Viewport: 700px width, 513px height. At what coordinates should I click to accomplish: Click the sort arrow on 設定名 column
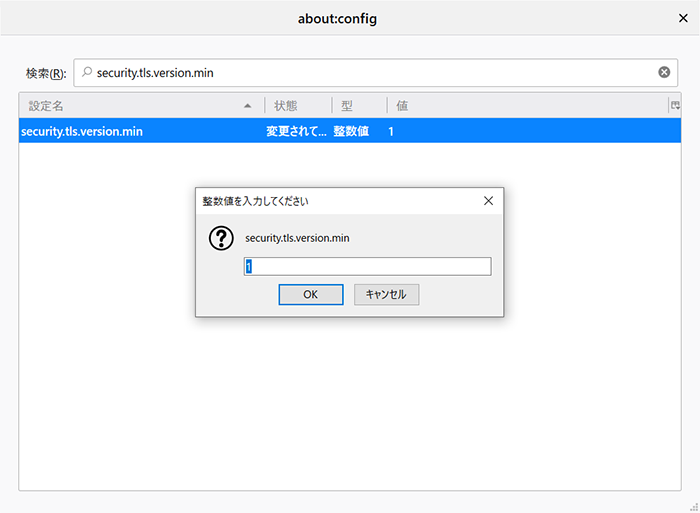pos(247,106)
